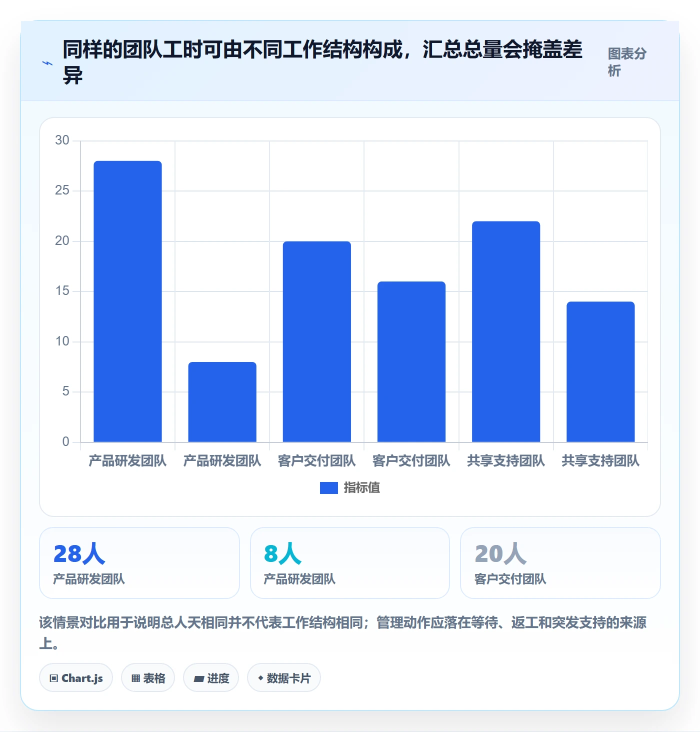Click the 表格 tag chip
Screen dimensions: 700x732
coord(148,678)
